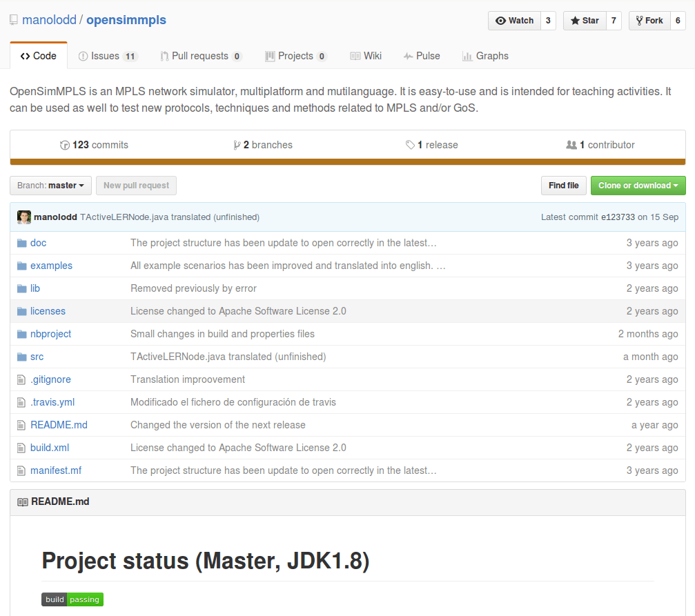Image resolution: width=695 pixels, height=616 pixels.
Task: Open the Branch: master dropdown
Action: coord(50,186)
